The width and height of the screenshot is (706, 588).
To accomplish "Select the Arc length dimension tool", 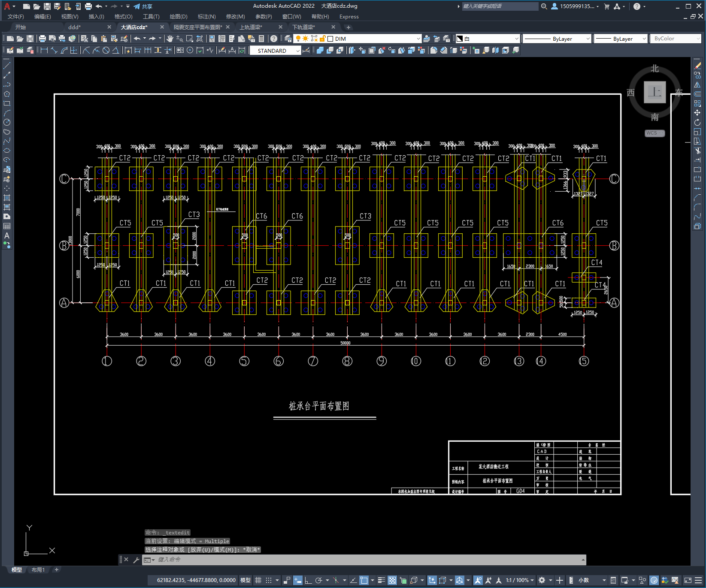I will (64, 50).
